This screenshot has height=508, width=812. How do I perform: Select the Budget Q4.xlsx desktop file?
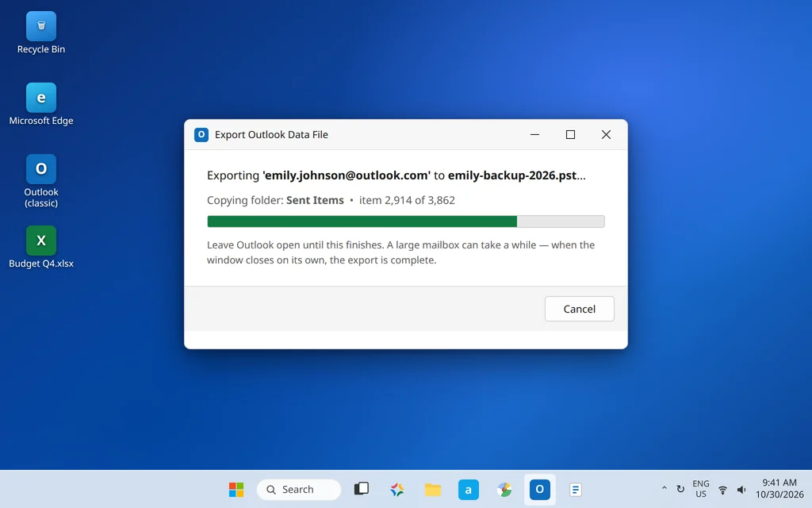pos(41,248)
